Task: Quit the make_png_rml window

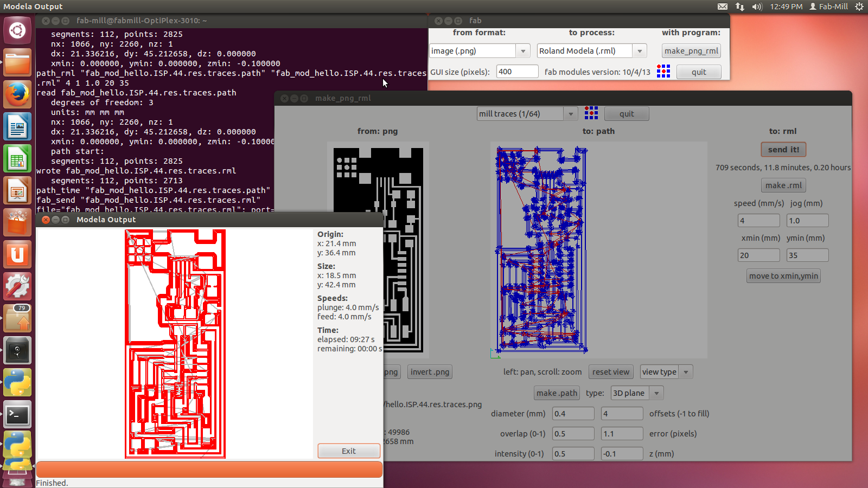Action: click(x=627, y=114)
